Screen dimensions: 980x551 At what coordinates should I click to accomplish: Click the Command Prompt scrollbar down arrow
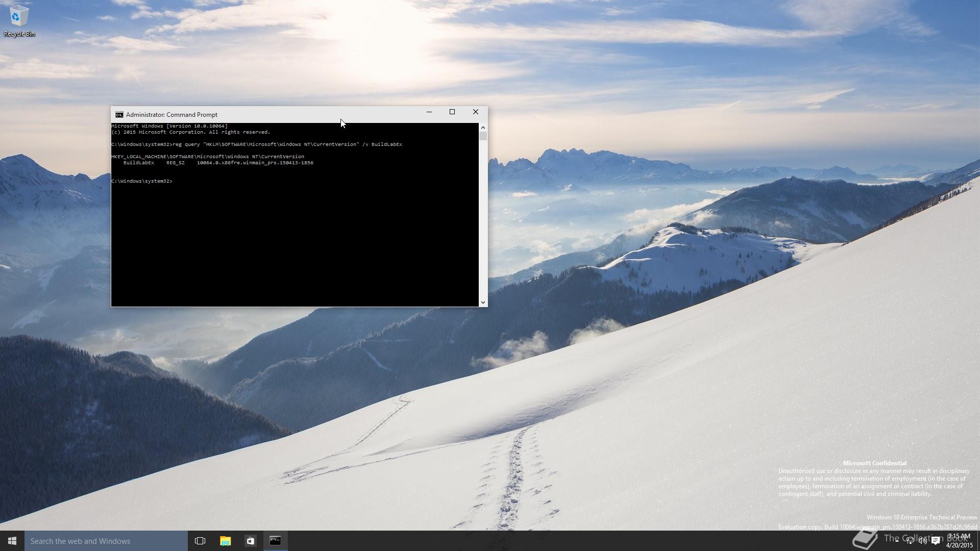pos(483,303)
